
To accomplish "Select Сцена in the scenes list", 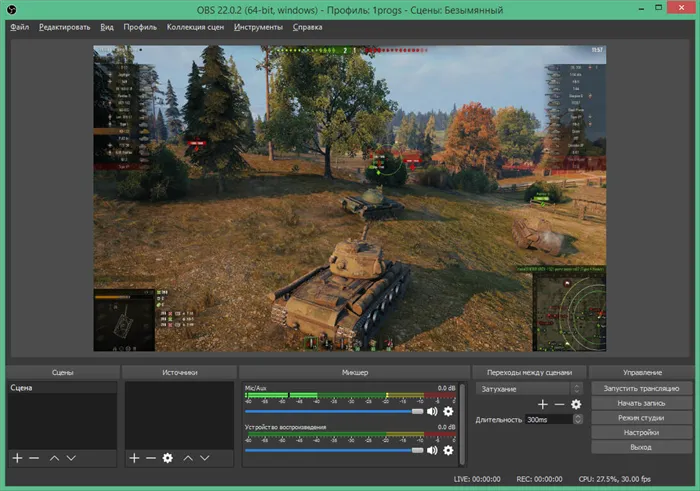I will pyautogui.click(x=62, y=387).
